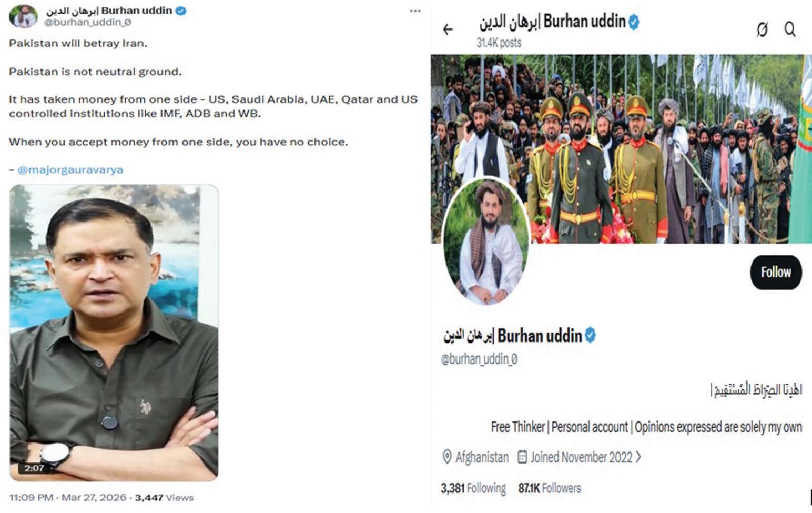Image resolution: width=812 pixels, height=513 pixels.
Task: Open the three-dot more menu on tweet
Action: pos(415,11)
